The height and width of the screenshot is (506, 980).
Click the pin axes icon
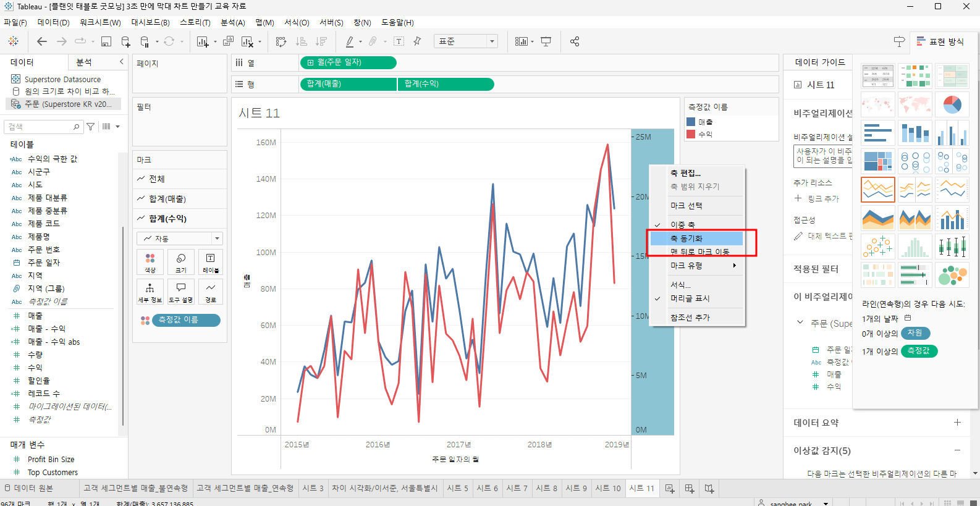click(x=417, y=41)
